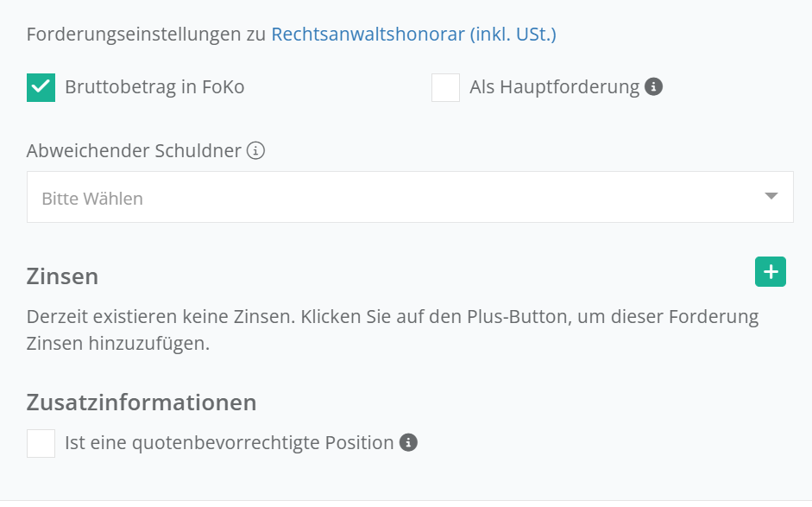
Task: Uncheck the Bruttobetrag in FoKo checkbox
Action: (41, 87)
